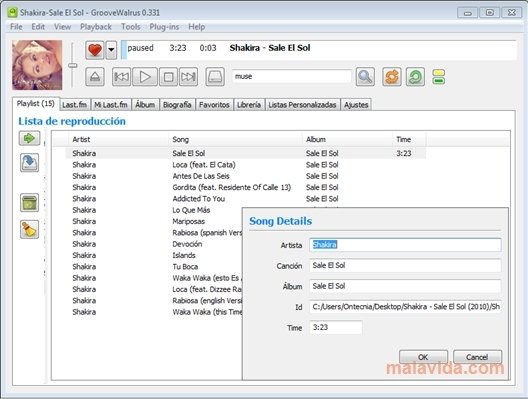Image resolution: width=528 pixels, height=399 pixels.
Task: Open the Biografía tab
Action: (177, 105)
